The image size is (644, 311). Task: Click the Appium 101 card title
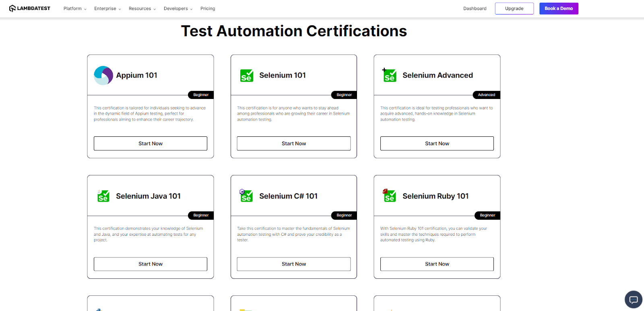click(137, 75)
